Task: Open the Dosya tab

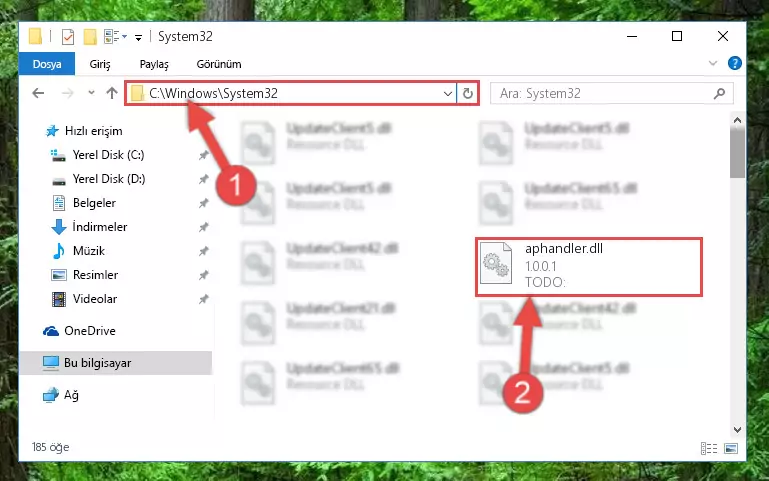Action: click(x=47, y=64)
